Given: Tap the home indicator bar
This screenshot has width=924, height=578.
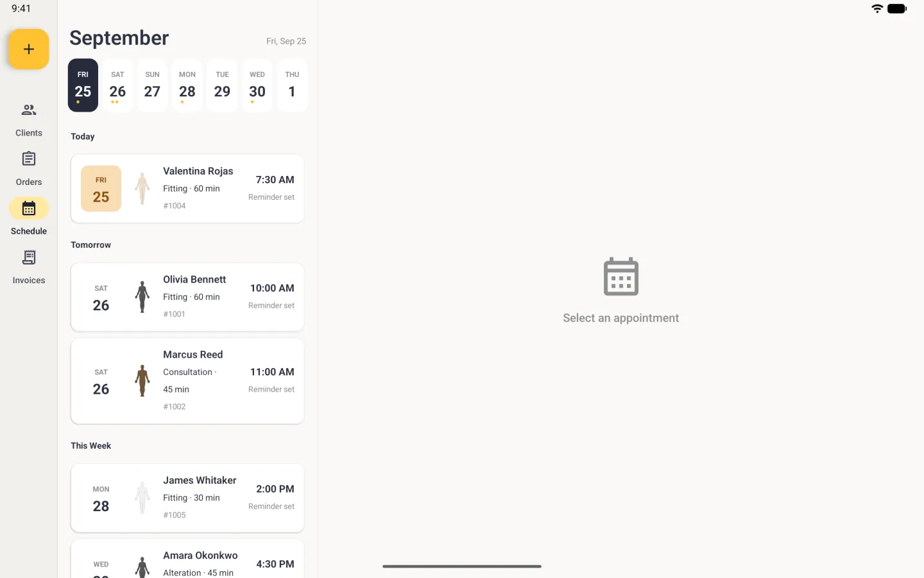Looking at the screenshot, I should (x=462, y=566).
